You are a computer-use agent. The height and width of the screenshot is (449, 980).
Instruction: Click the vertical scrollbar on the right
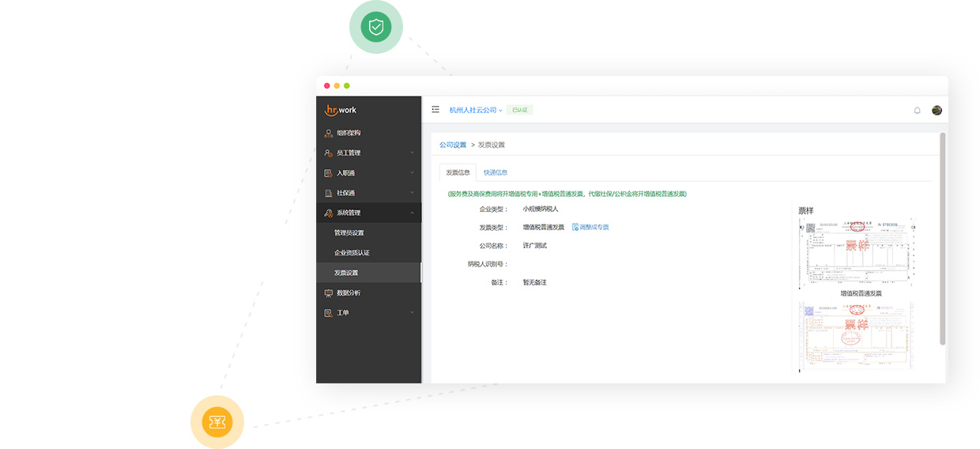tap(942, 237)
